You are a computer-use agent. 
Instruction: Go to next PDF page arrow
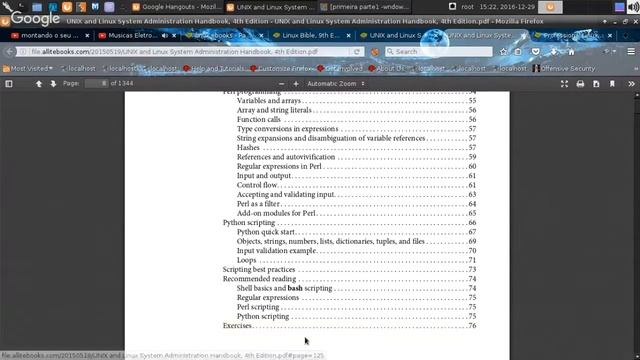53,84
